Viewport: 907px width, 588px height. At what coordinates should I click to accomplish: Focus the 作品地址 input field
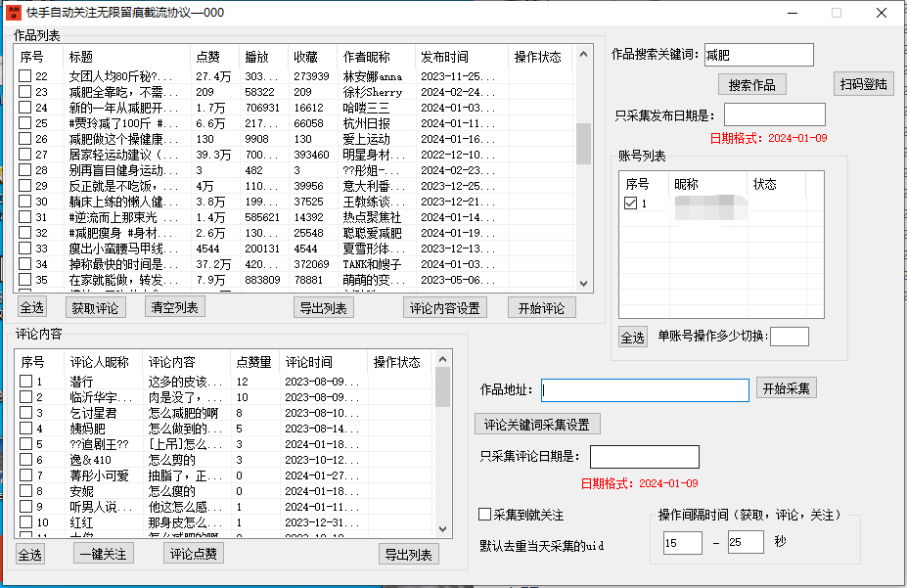click(x=644, y=390)
